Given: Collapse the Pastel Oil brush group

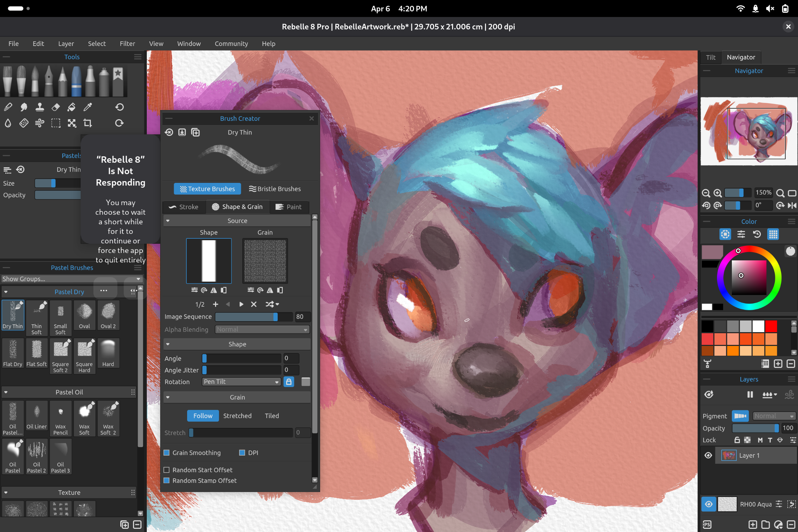Looking at the screenshot, I should tap(6, 392).
